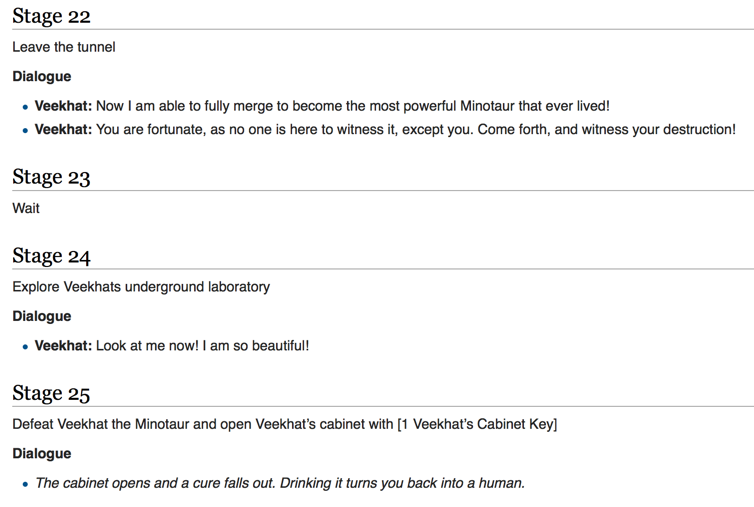Viewport: 754px width, 507px height.
Task: Click 'Explore Veekhats underground laboratory' text
Action: click(141, 287)
